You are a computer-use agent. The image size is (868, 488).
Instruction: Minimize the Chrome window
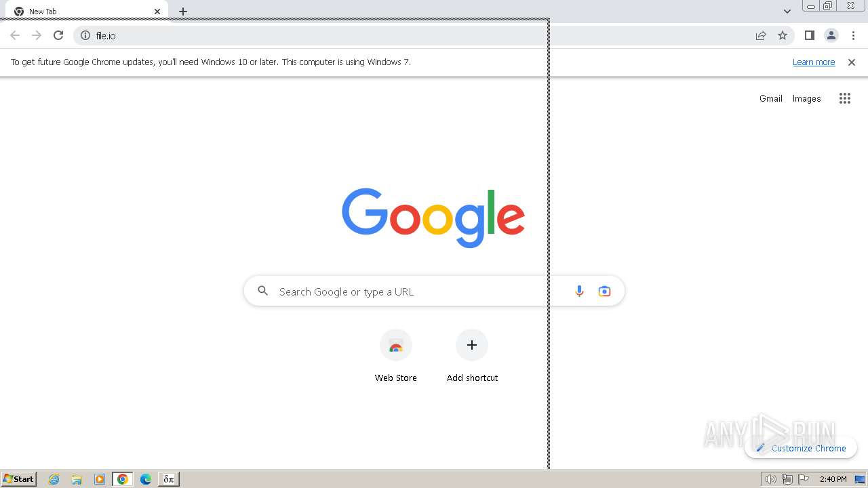[x=810, y=6]
